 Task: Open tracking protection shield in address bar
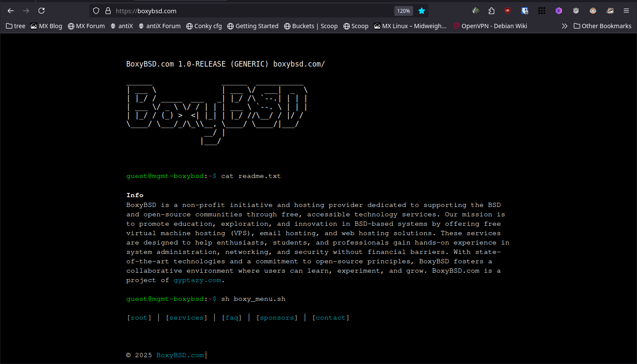[x=96, y=11]
